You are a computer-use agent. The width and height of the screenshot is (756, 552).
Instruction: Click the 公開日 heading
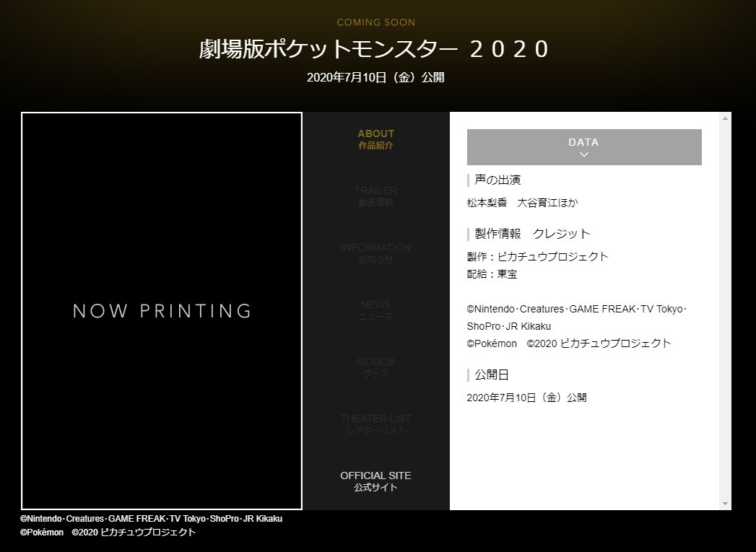coord(491,374)
